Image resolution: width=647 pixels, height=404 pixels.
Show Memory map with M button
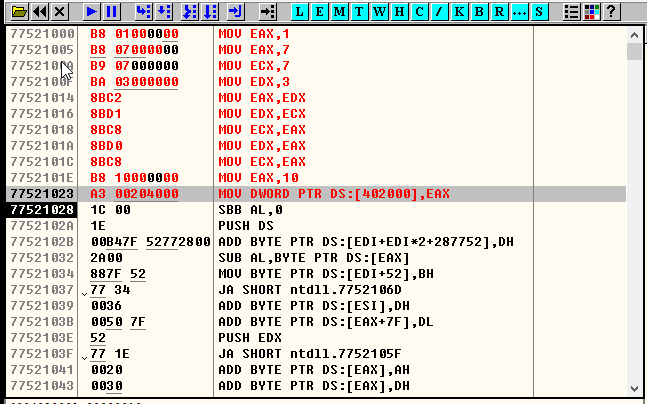click(x=339, y=12)
